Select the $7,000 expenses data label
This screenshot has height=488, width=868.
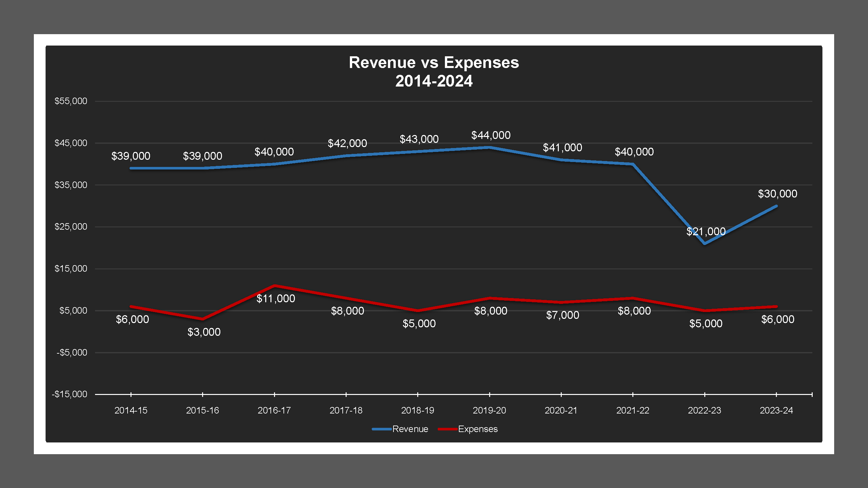click(x=562, y=316)
